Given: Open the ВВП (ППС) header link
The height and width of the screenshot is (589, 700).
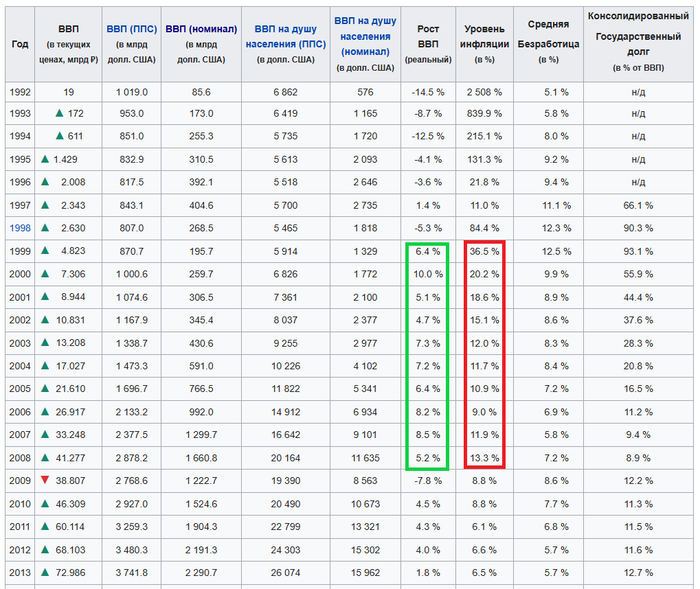Looking at the screenshot, I should (132, 30).
